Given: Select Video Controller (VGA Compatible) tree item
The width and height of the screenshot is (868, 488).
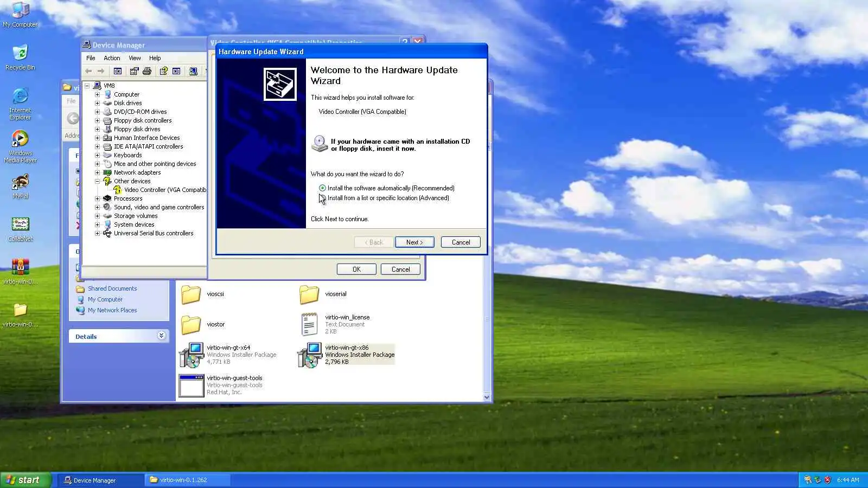Looking at the screenshot, I should [x=165, y=190].
